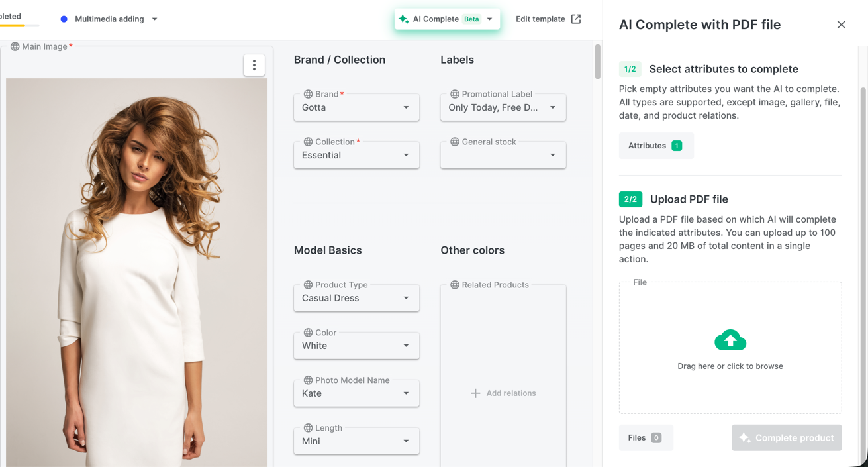
Task: Click the globe icon beside Related Products
Action: tap(455, 285)
